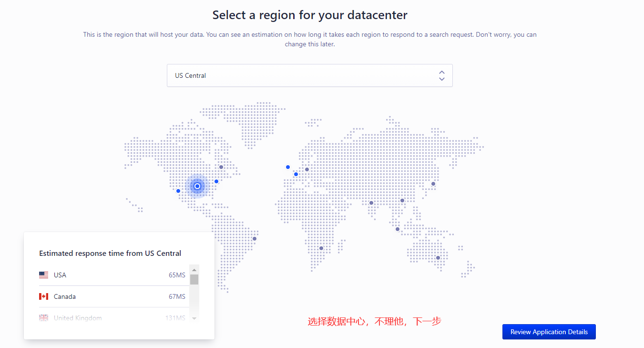Click the response list scrollbar up arrow
This screenshot has height=348, width=644.
(194, 269)
